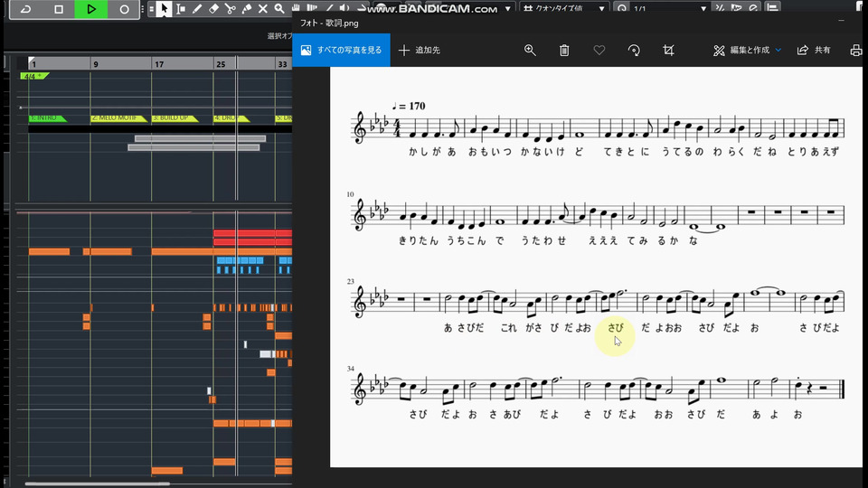Click 追加先 add-to button in Photos
Viewport: 868px width, 488px height.
pyautogui.click(x=419, y=50)
